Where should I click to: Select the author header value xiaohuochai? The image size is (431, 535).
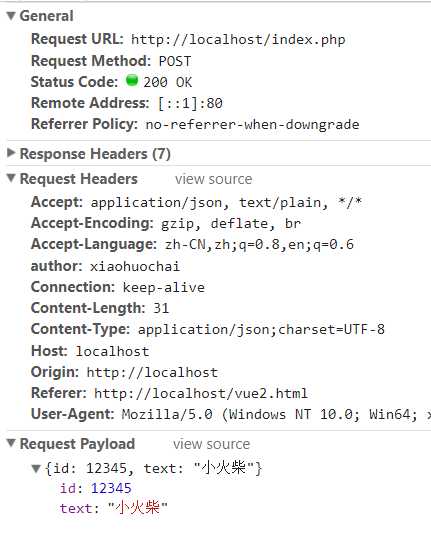pyautogui.click(x=135, y=266)
